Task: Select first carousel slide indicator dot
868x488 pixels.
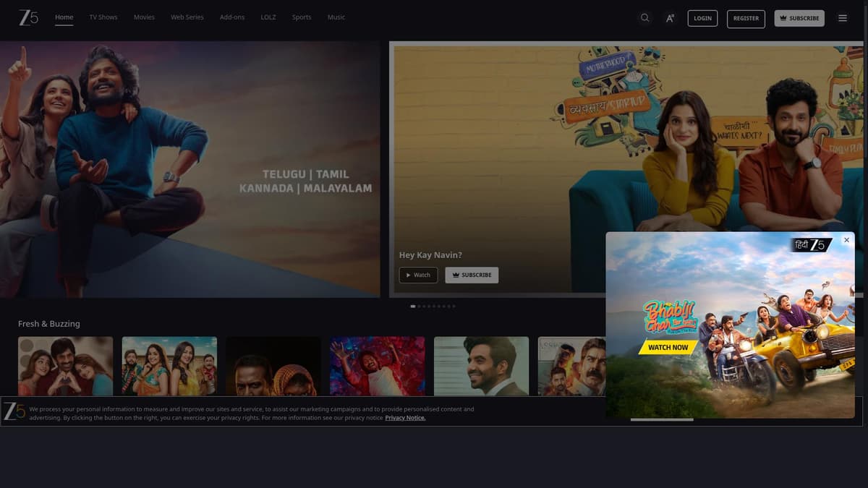Action: pos(413,307)
